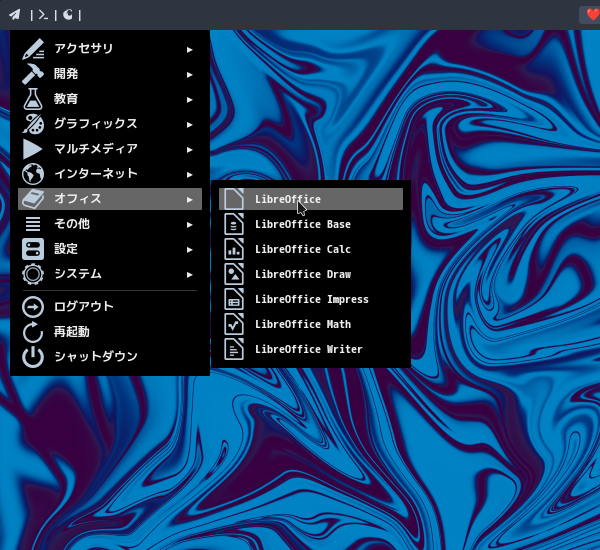The height and width of the screenshot is (550, 600).
Task: Open the インターネット menu category
Action: pos(110,174)
